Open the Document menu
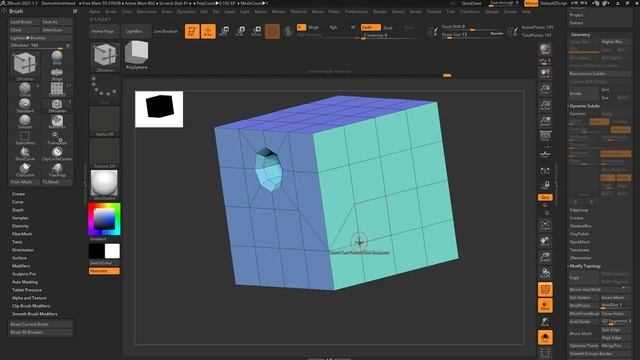This screenshot has width=640, height=360. pos(147,12)
